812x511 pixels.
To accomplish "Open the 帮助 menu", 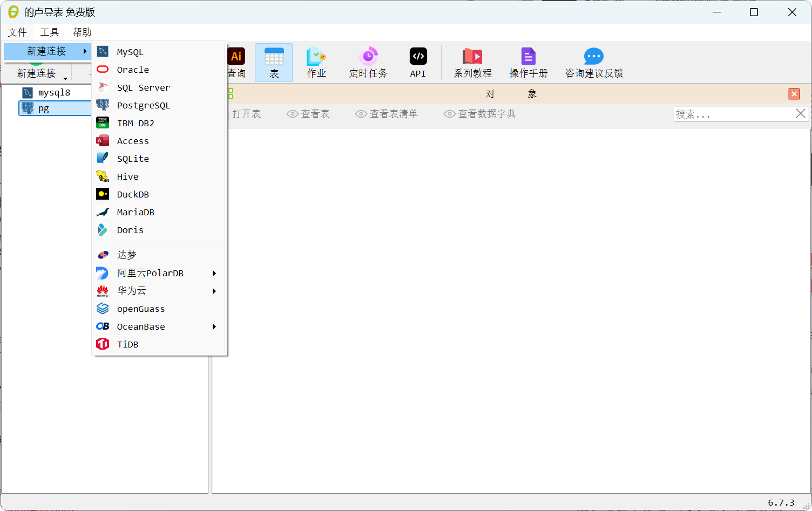I will point(82,32).
